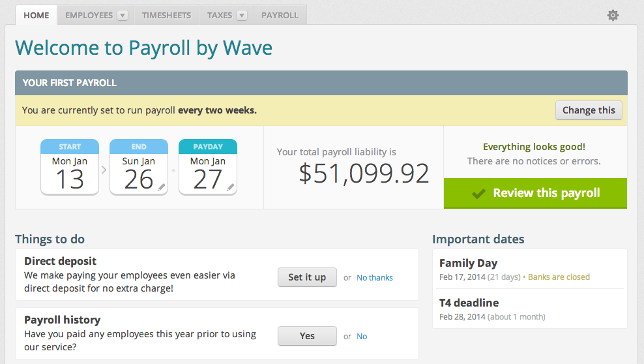Click There are no notices or errors text
This screenshot has height=364, width=644.
coord(534,161)
